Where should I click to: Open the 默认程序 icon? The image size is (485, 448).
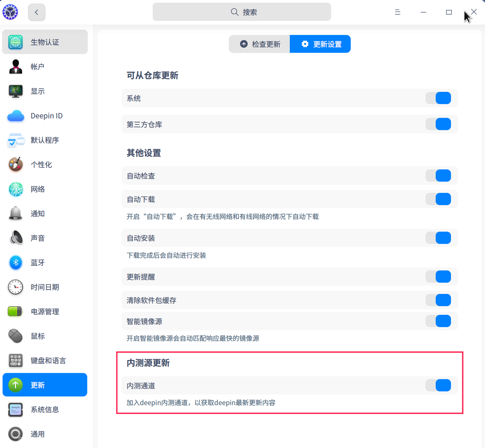pyautogui.click(x=16, y=140)
